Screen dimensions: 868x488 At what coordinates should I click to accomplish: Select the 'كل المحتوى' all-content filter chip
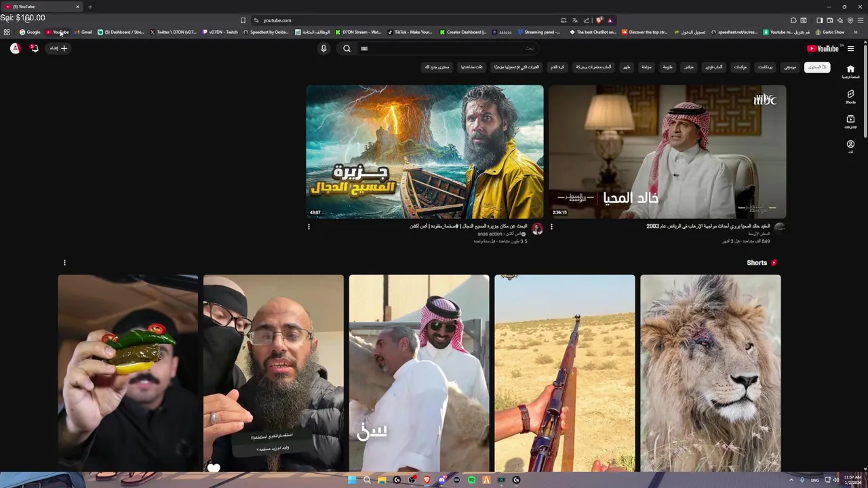817,67
